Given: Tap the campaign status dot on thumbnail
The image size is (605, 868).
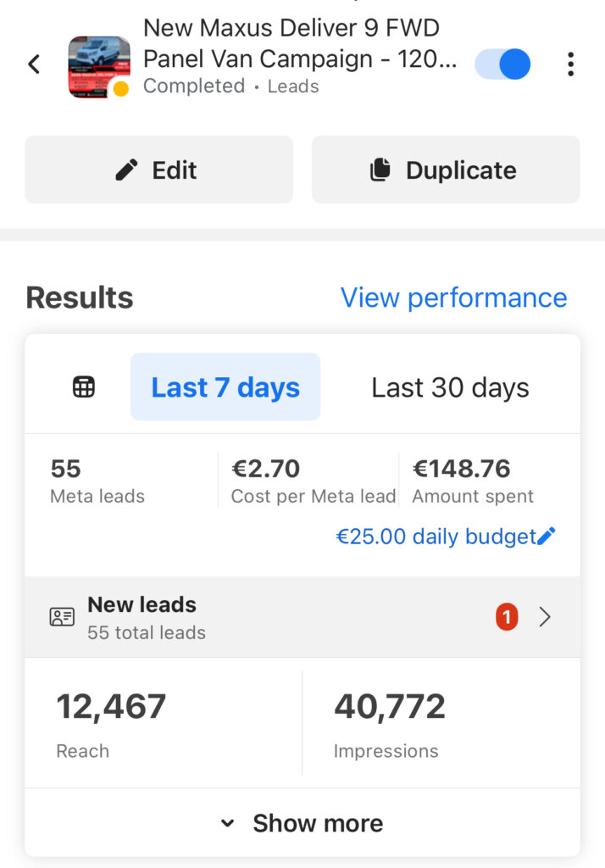Looking at the screenshot, I should pos(121,89).
